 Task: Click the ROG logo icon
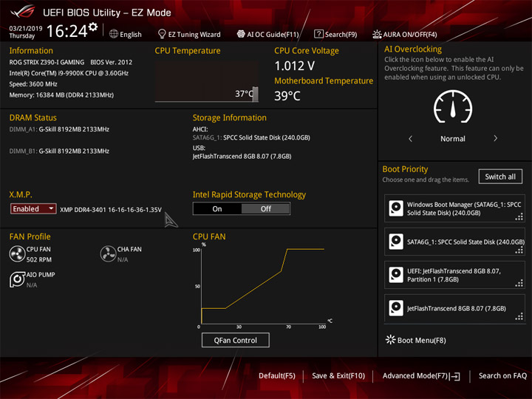click(23, 12)
